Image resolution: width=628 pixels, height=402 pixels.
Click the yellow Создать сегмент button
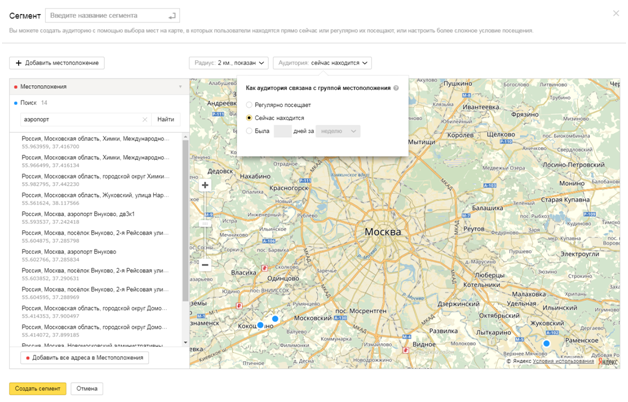coord(38,388)
